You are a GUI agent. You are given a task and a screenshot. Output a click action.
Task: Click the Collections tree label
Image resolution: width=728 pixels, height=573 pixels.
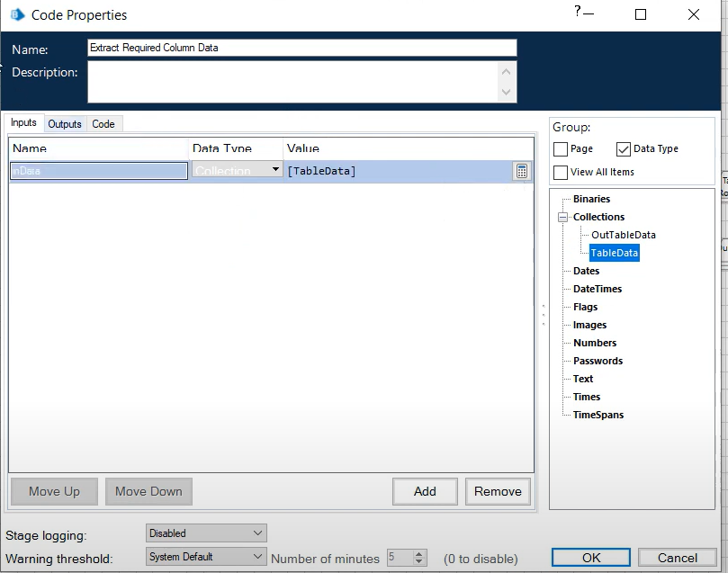[598, 217]
